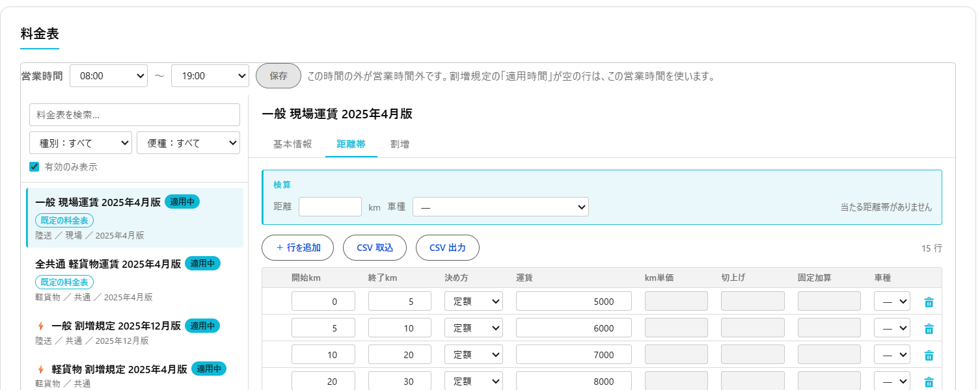Toggle the 有効のみ表示 checkbox
Screen dimensions: 980x390
[x=34, y=167]
